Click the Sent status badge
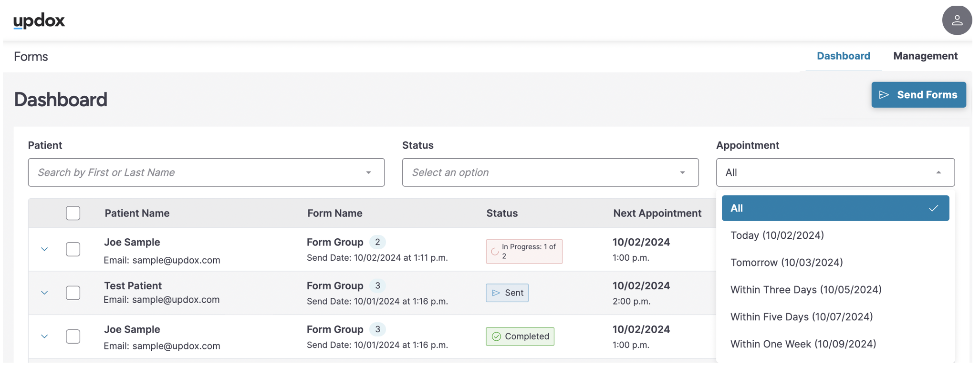The image size is (980, 366). point(507,293)
